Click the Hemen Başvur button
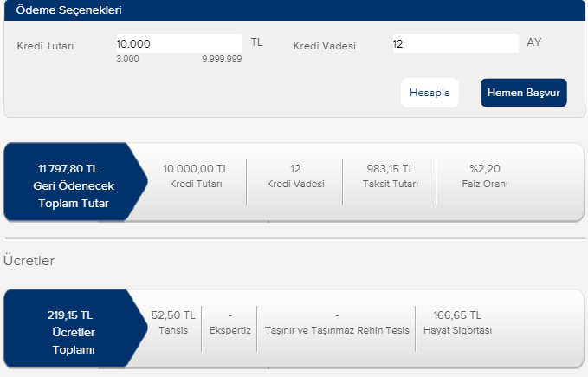Image resolution: width=588 pixels, height=377 pixels. click(523, 93)
